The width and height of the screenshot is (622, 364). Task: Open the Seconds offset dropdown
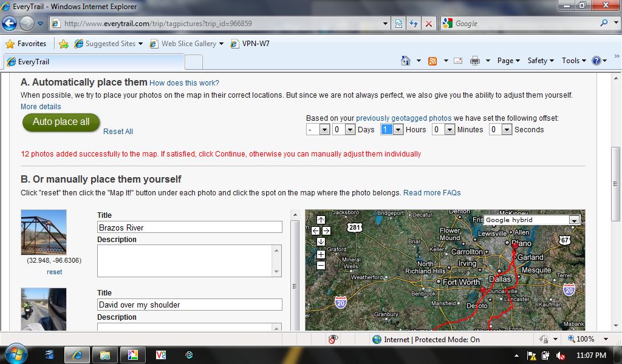tap(501, 129)
